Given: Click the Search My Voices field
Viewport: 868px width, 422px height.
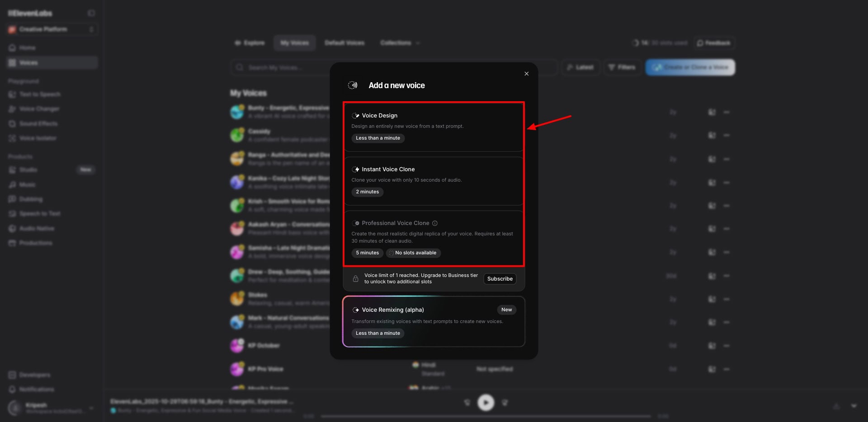Looking at the screenshot, I should (280, 67).
